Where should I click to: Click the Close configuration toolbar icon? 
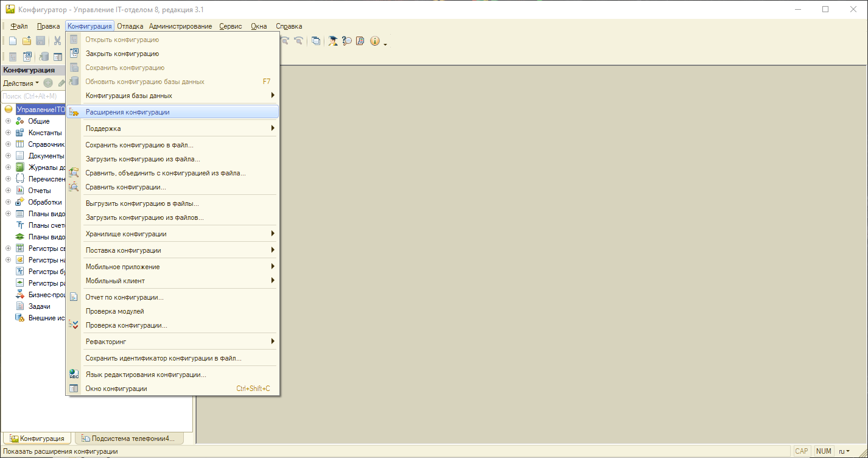click(27, 57)
